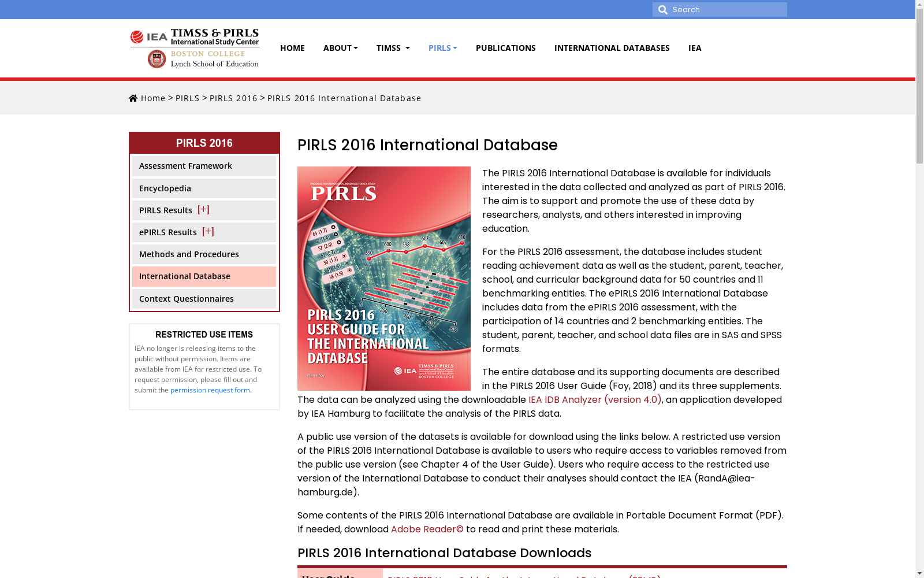Screen dimensions: 924x578
Task: Click the PIRLS 2016 User Guide cover image
Action: (x=383, y=279)
